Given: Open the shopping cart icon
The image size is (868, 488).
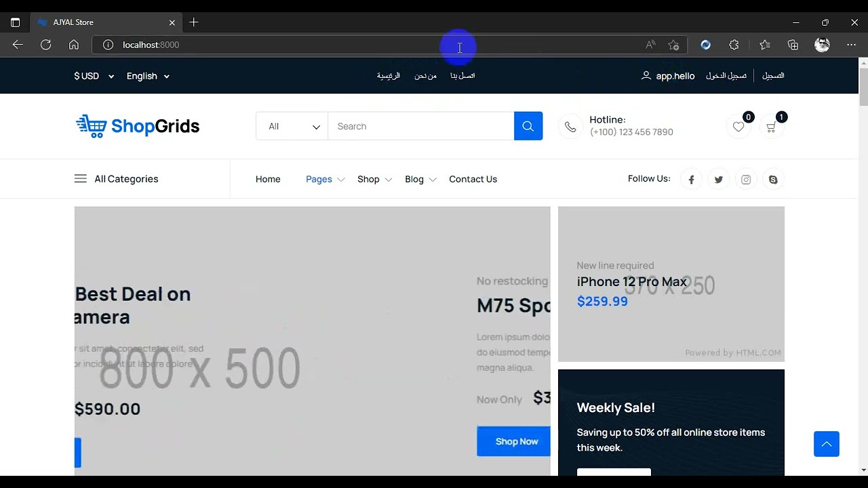Looking at the screenshot, I should tap(771, 127).
